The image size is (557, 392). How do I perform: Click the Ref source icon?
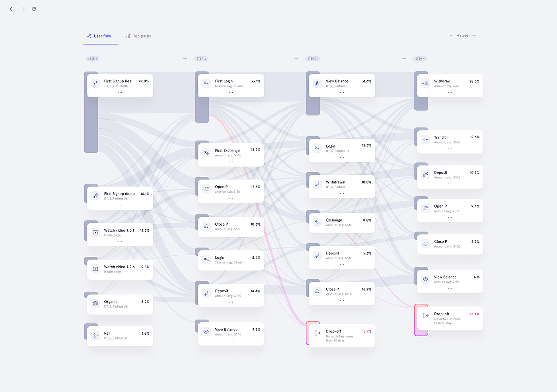(95, 335)
